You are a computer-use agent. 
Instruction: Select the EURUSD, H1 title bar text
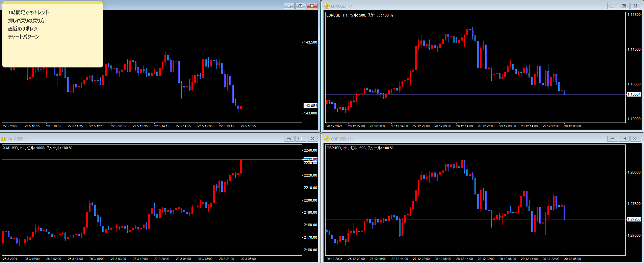342,6
